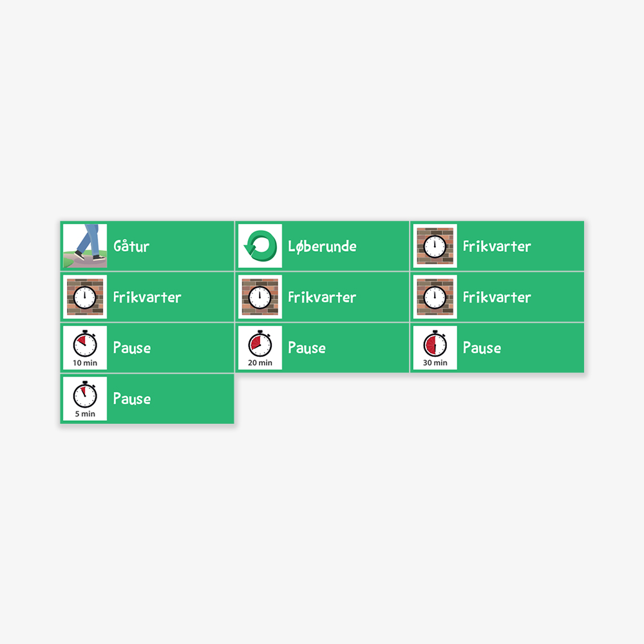Click brick wall clock icon directly below Gåtur

click(85, 297)
